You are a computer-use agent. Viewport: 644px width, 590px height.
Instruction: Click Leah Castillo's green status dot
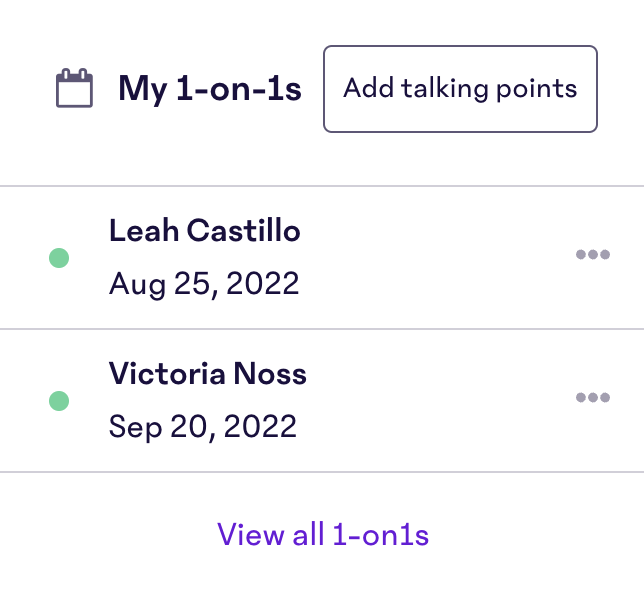[59, 258]
